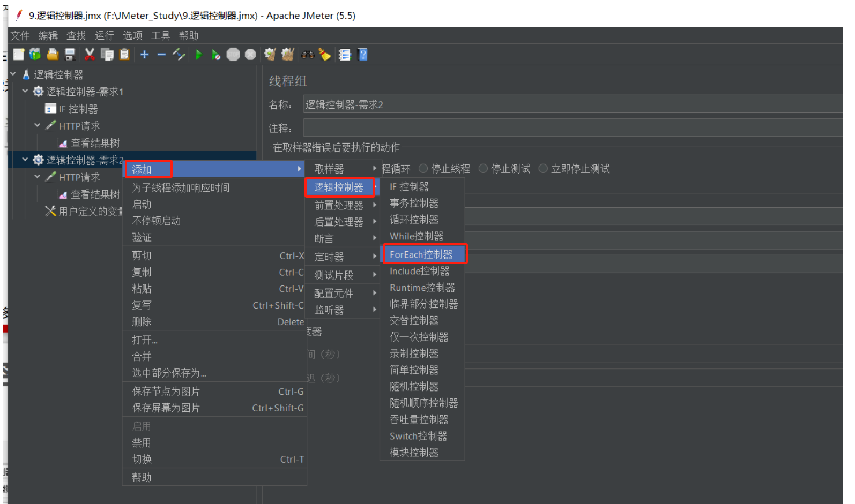Click the Clear All double broom icon

point(288,55)
